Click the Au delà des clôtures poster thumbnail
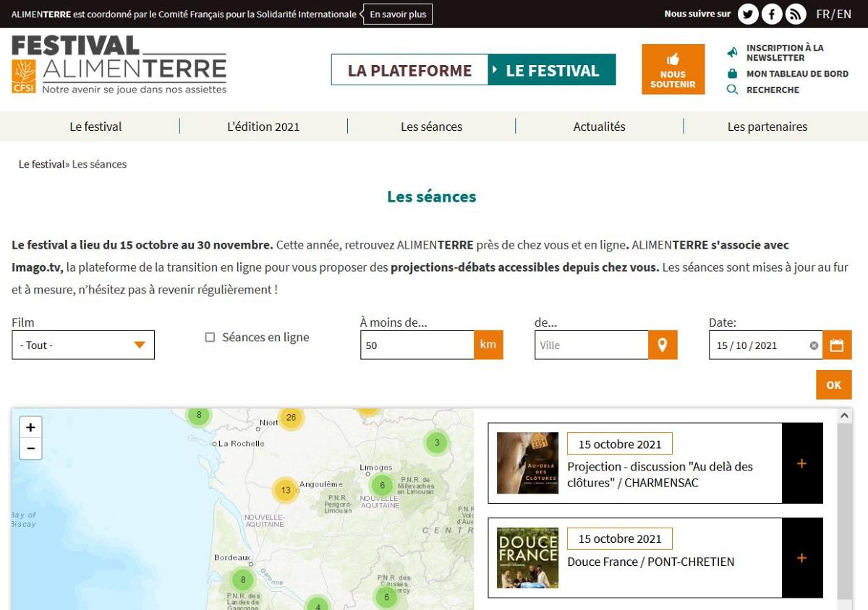Image resolution: width=868 pixels, height=610 pixels. 528,463
